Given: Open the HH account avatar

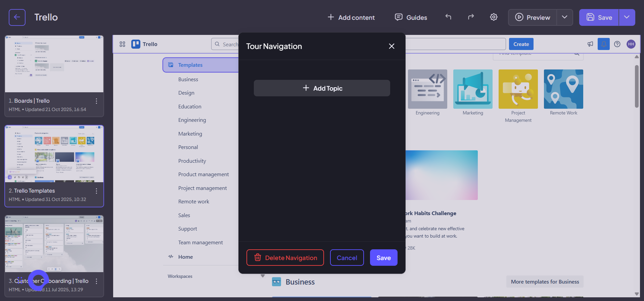Looking at the screenshot, I should [631, 44].
